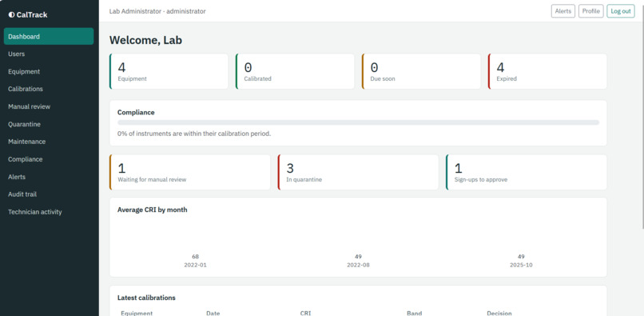Screen dimensions: 644x316
Task: Open the In quarantine card
Action: click(x=358, y=172)
